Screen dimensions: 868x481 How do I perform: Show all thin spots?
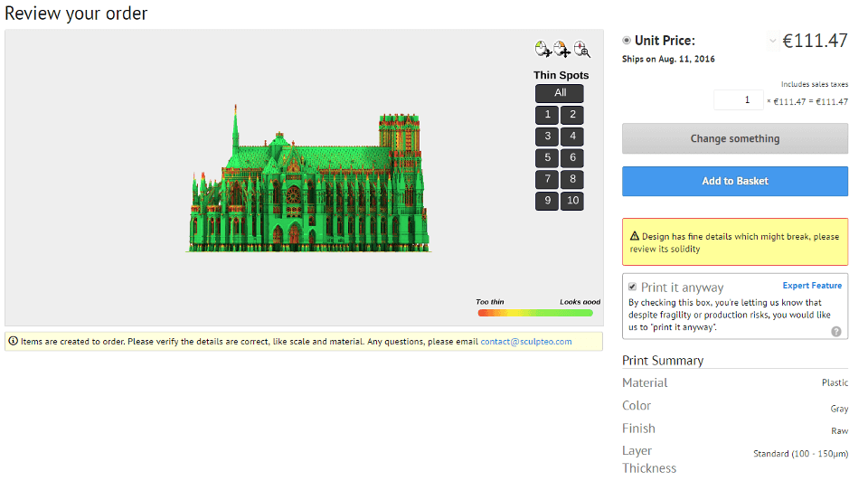click(560, 93)
